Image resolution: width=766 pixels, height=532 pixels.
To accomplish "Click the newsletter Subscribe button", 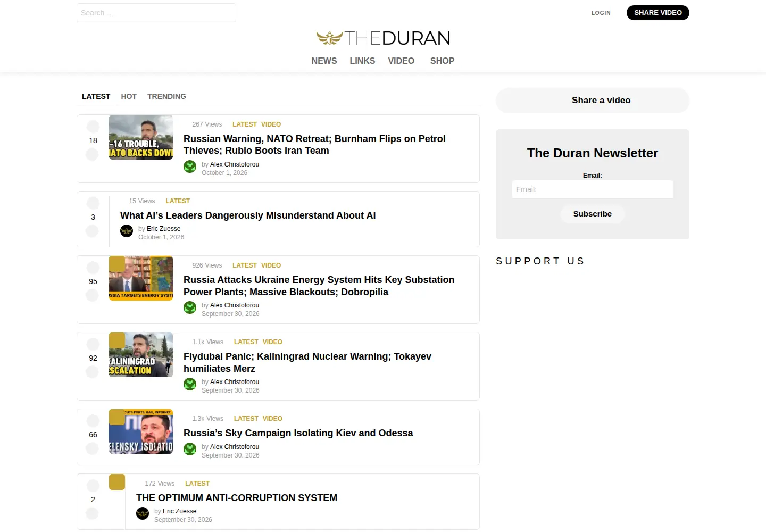I will pos(593,214).
